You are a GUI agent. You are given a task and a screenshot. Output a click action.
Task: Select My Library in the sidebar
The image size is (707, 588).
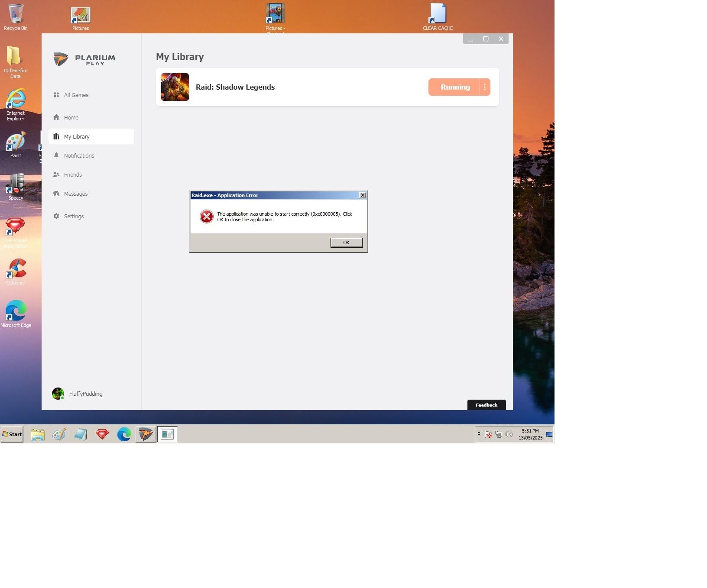click(x=91, y=136)
